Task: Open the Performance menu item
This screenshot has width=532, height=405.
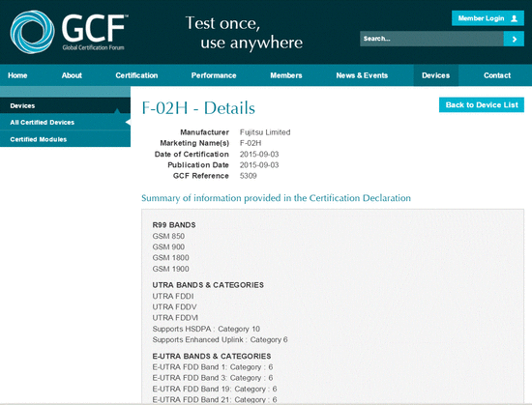Action: (214, 75)
